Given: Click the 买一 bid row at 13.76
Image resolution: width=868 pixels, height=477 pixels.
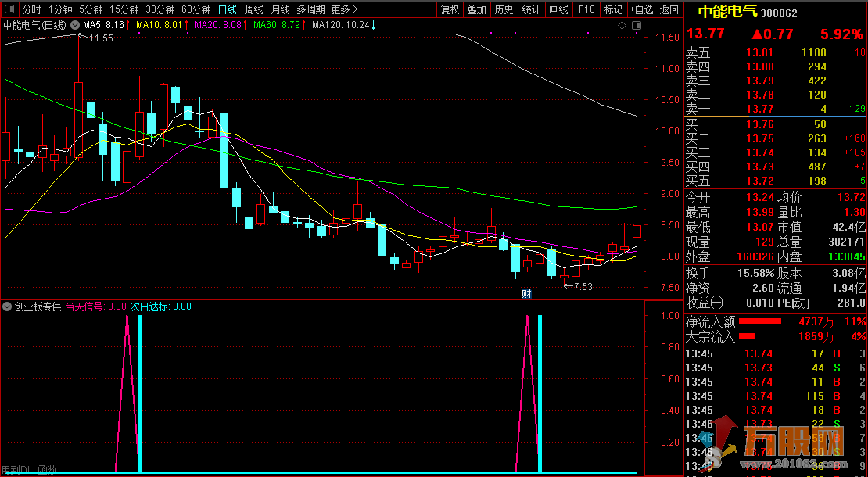Looking at the screenshot, I should click(x=775, y=124).
